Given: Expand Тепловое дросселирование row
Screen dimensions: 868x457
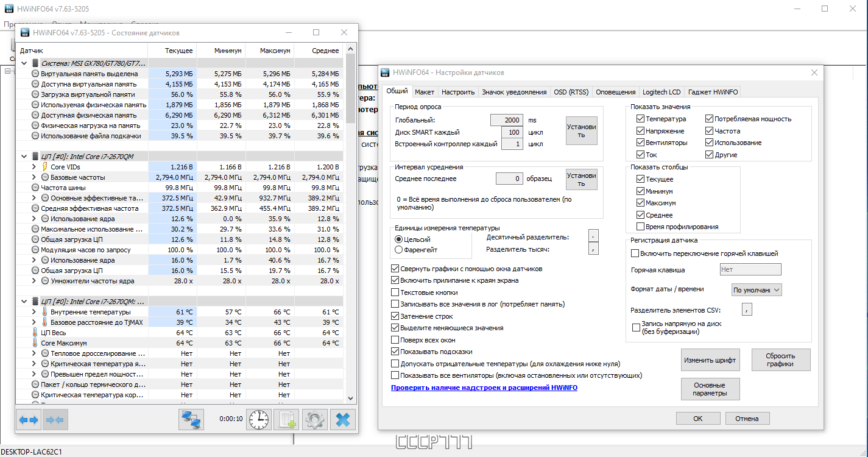Looking at the screenshot, I should 34,353.
